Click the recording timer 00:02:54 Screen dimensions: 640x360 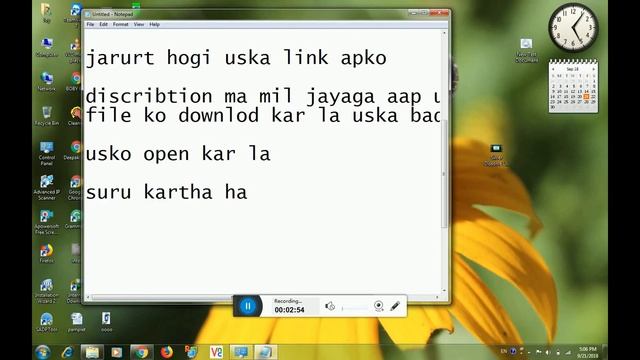point(289,310)
